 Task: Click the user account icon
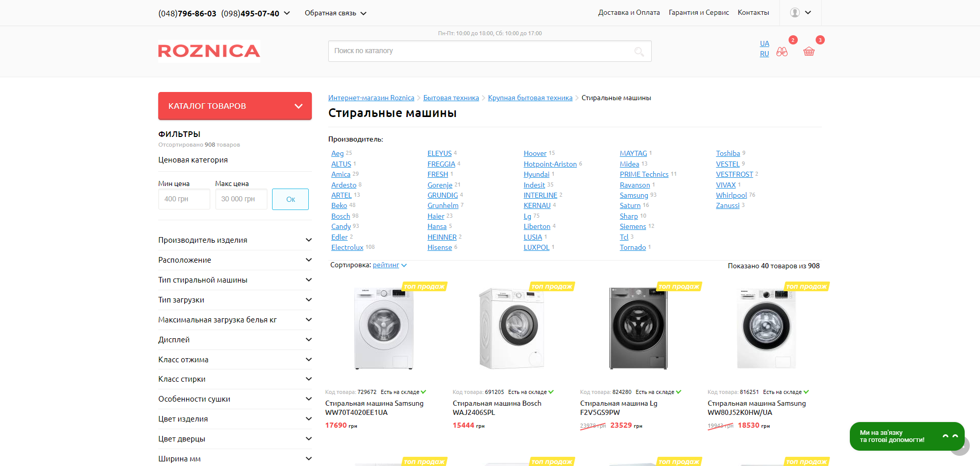tap(795, 13)
